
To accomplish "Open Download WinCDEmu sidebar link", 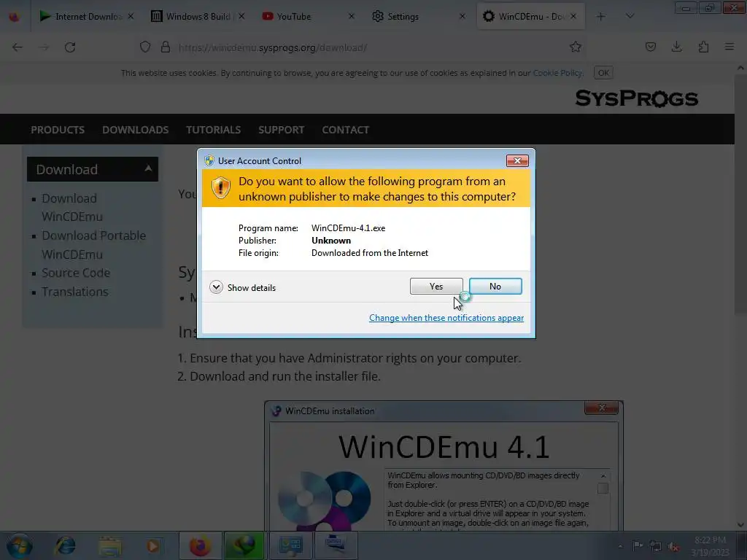I will coord(72,207).
